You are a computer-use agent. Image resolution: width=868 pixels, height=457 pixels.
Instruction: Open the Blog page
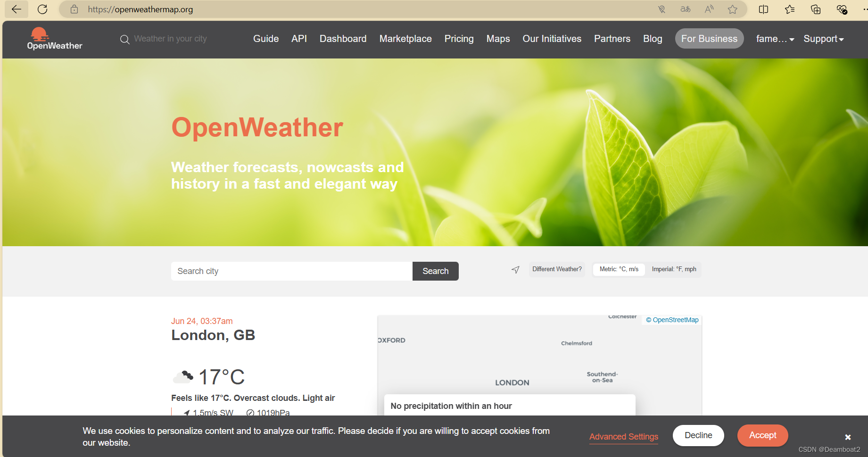click(653, 39)
